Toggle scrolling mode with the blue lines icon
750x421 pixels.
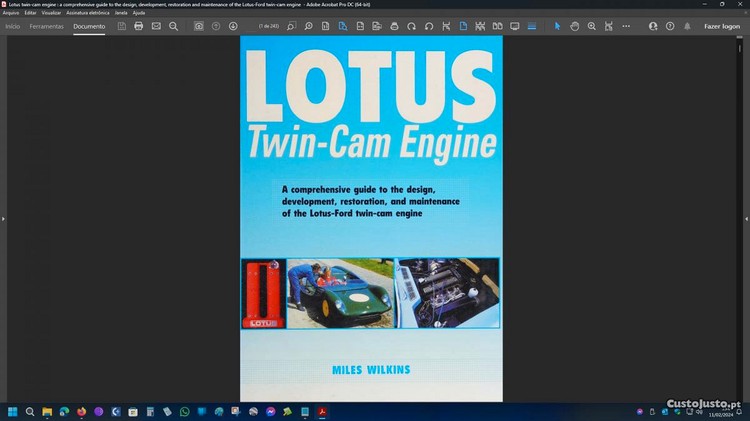point(532,26)
